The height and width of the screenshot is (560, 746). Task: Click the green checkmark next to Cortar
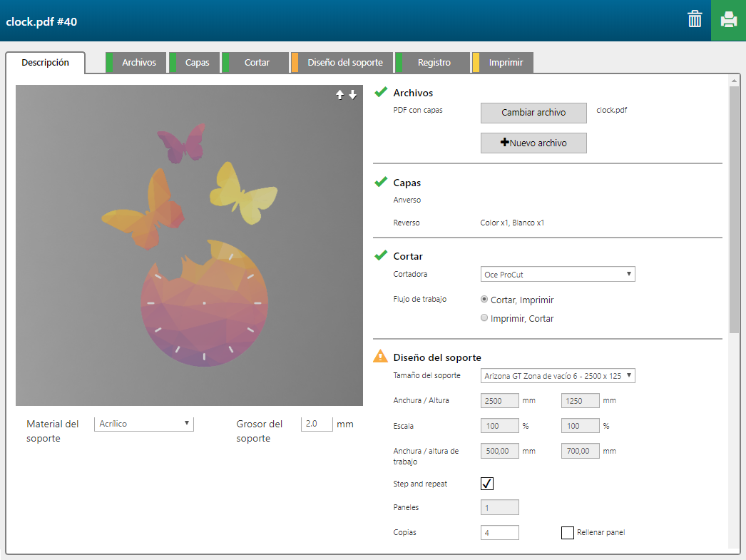click(x=381, y=256)
